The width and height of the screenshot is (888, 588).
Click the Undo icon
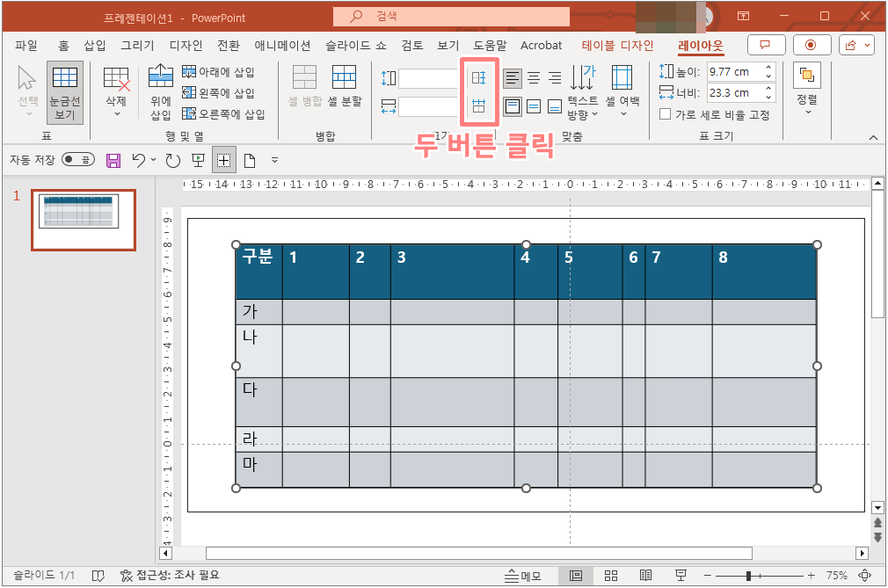tap(139, 159)
